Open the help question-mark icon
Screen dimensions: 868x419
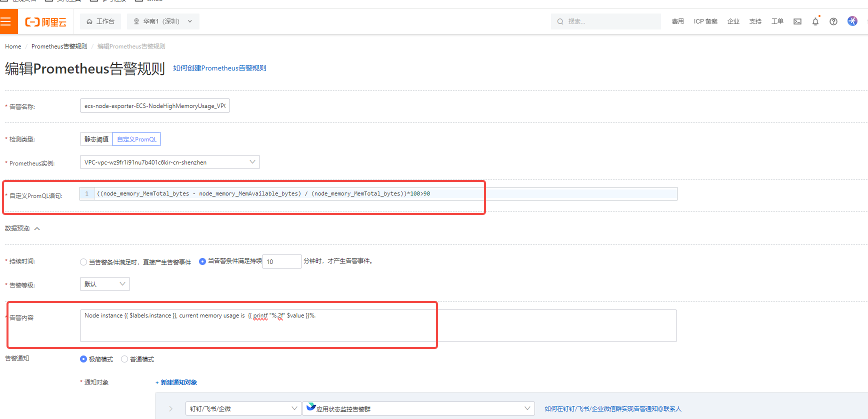[833, 21]
